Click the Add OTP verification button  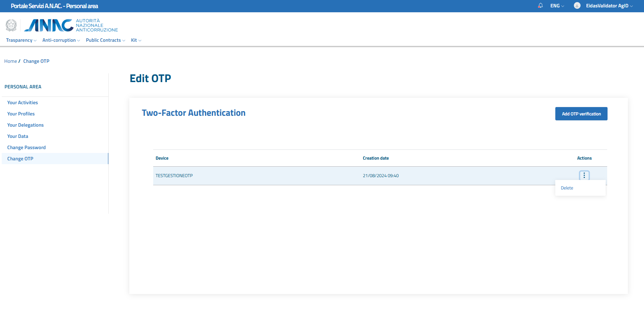coord(581,114)
